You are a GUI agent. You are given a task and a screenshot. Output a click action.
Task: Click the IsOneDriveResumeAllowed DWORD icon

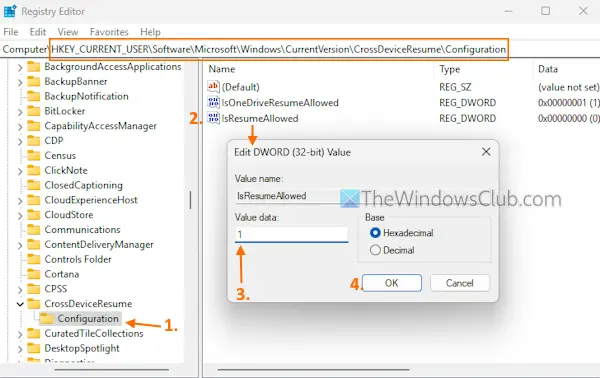[213, 102]
